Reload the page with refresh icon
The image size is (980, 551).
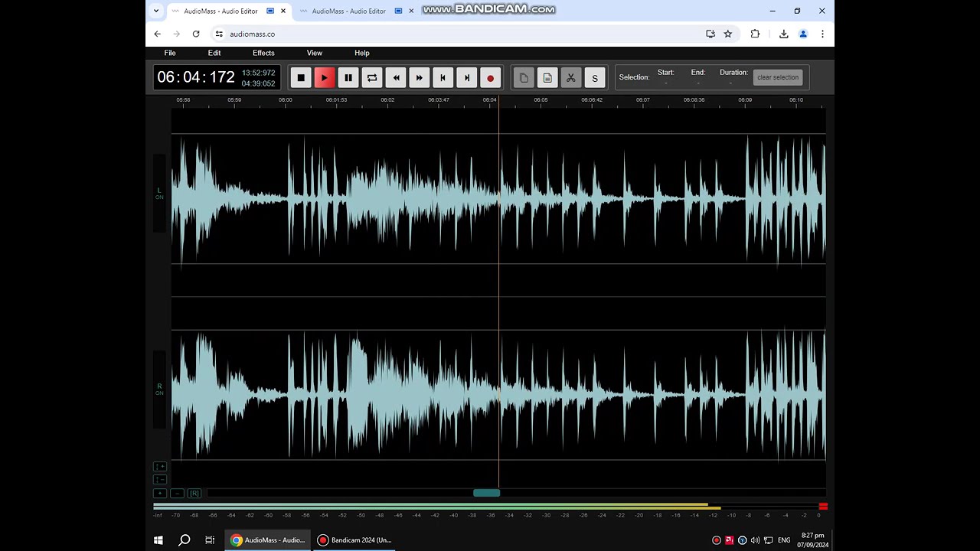(x=196, y=34)
